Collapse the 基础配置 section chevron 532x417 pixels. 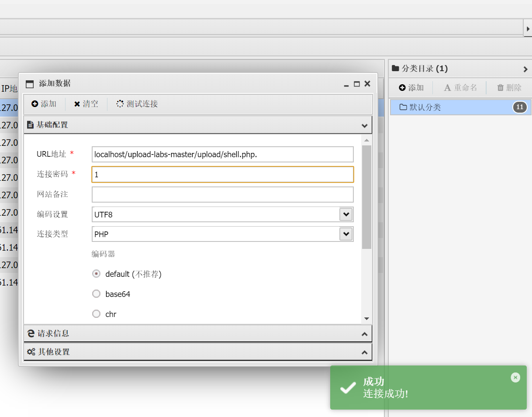click(365, 125)
